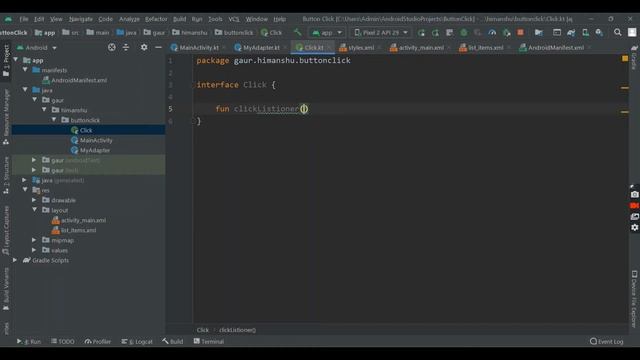Expand Gradle Scripts node

tap(15, 260)
